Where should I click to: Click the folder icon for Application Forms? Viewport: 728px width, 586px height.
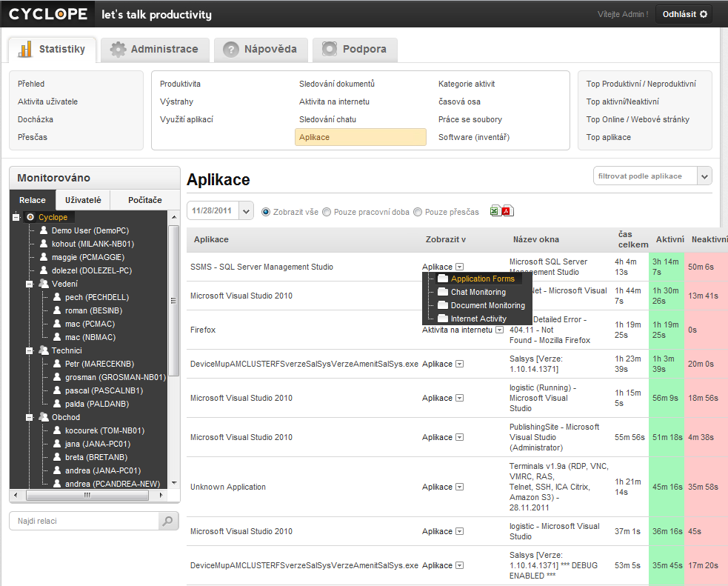[x=443, y=279]
